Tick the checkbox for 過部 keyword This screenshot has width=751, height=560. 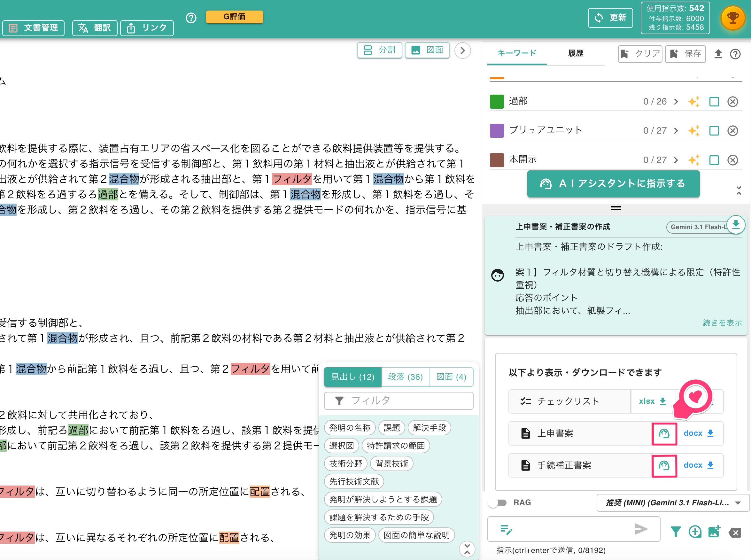(714, 102)
